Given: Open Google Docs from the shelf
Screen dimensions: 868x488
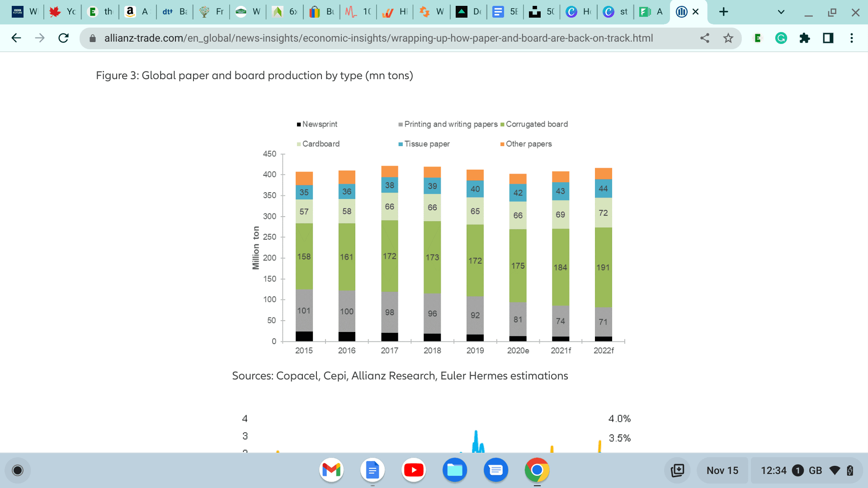Looking at the screenshot, I should click(373, 470).
